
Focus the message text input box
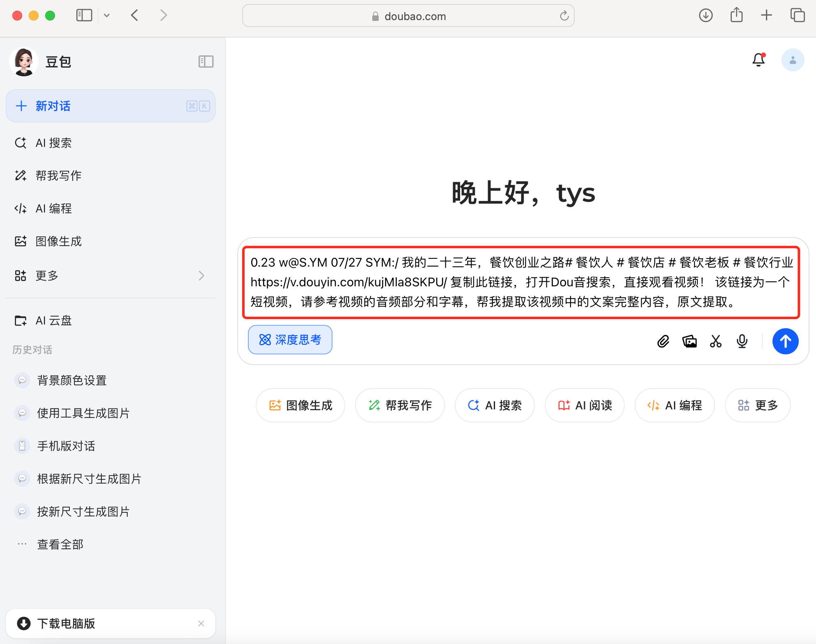521,282
